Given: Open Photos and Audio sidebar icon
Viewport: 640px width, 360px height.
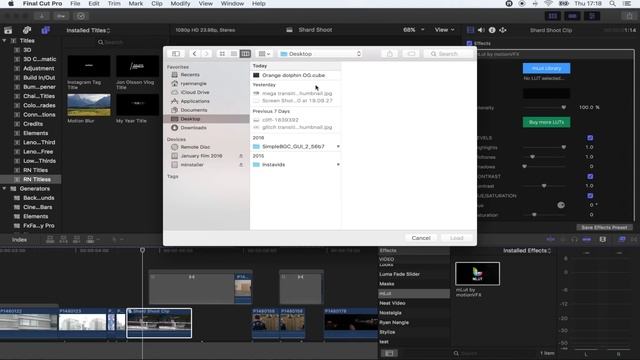Looking at the screenshot, I should (x=27, y=30).
